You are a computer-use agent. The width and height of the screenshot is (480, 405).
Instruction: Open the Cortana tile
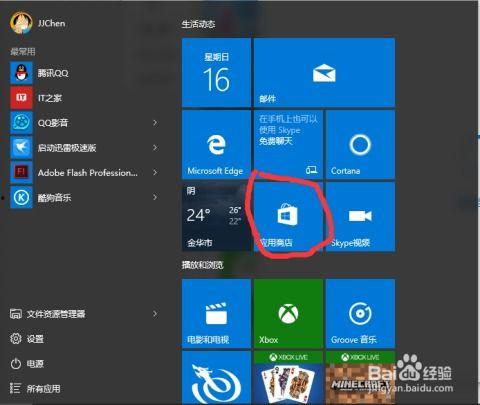coord(360,145)
